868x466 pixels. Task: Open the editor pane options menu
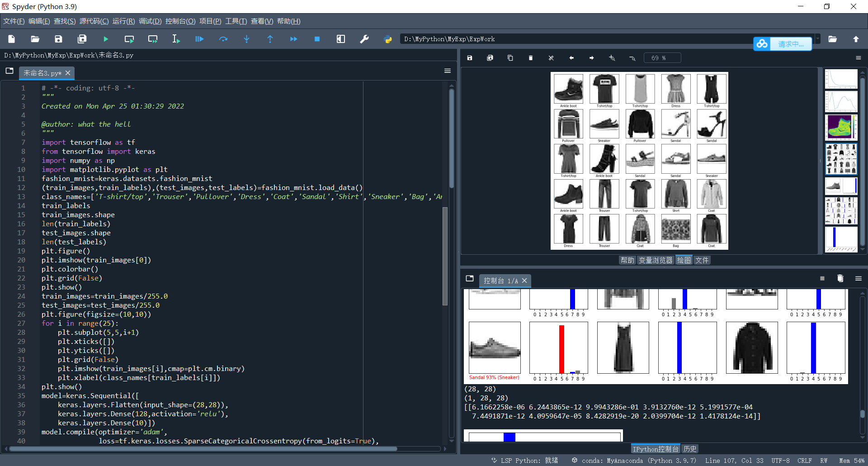coord(447,71)
